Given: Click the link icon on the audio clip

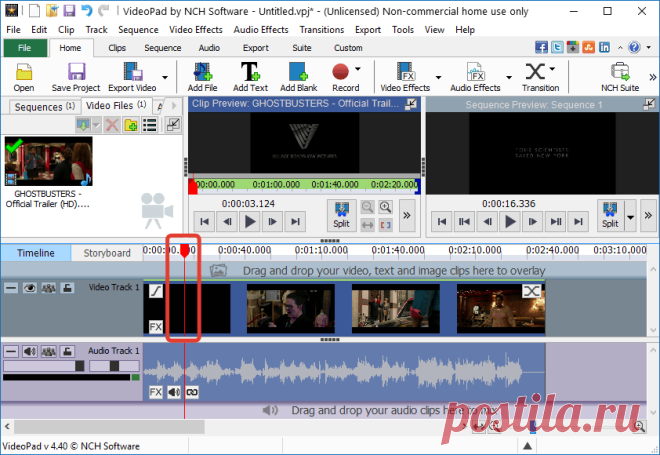Looking at the screenshot, I should tap(192, 392).
